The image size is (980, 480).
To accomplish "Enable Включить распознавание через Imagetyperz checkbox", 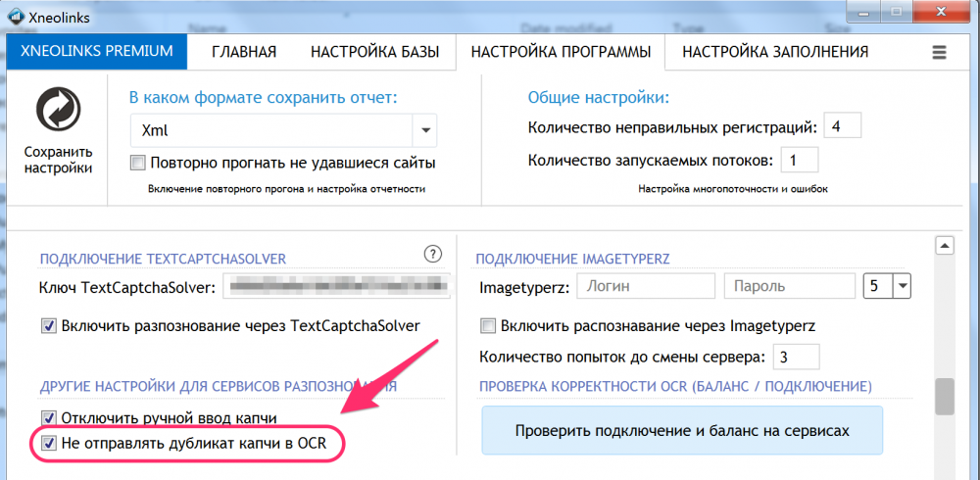I will coord(487,325).
